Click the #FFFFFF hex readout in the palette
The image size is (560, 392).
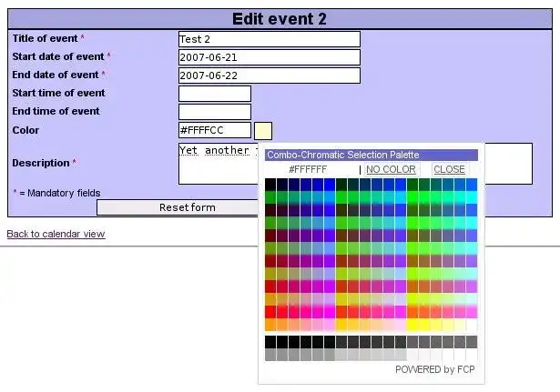(308, 169)
